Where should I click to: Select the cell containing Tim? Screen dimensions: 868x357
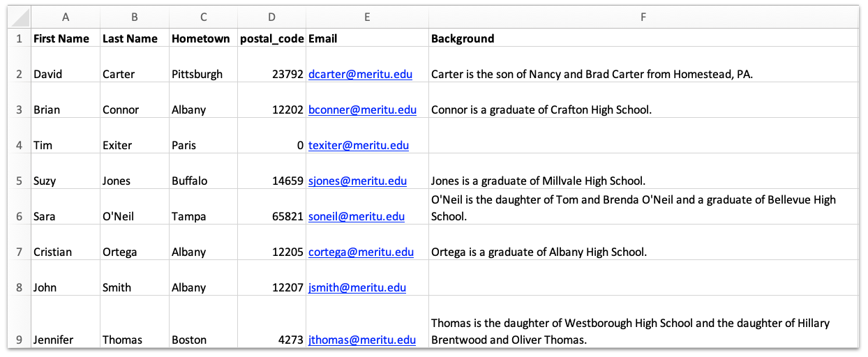click(x=66, y=136)
